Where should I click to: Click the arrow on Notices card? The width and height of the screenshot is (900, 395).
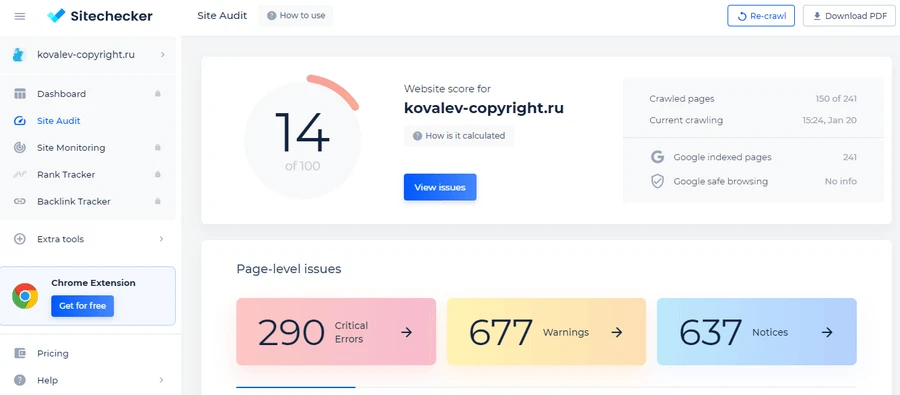[827, 332]
